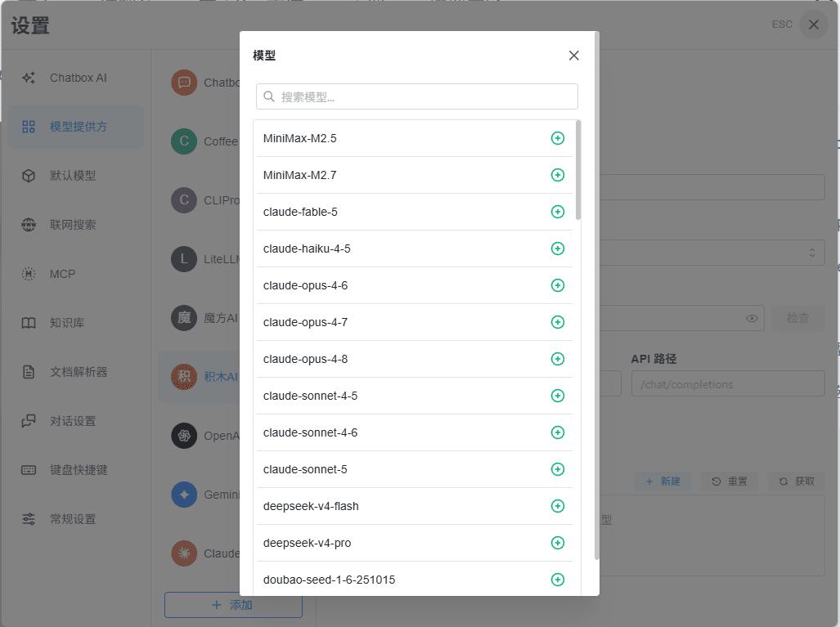This screenshot has height=627, width=840.
Task: Close settings with the ESC X button
Action: click(x=813, y=25)
